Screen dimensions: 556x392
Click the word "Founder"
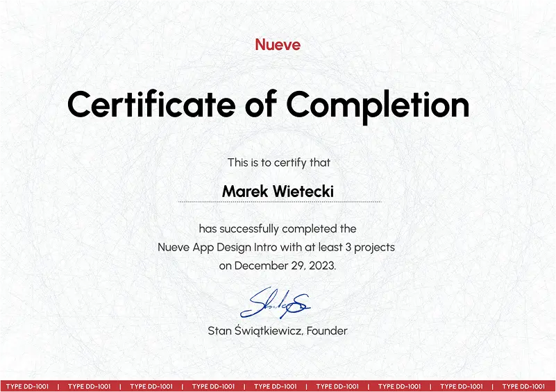pos(326,331)
